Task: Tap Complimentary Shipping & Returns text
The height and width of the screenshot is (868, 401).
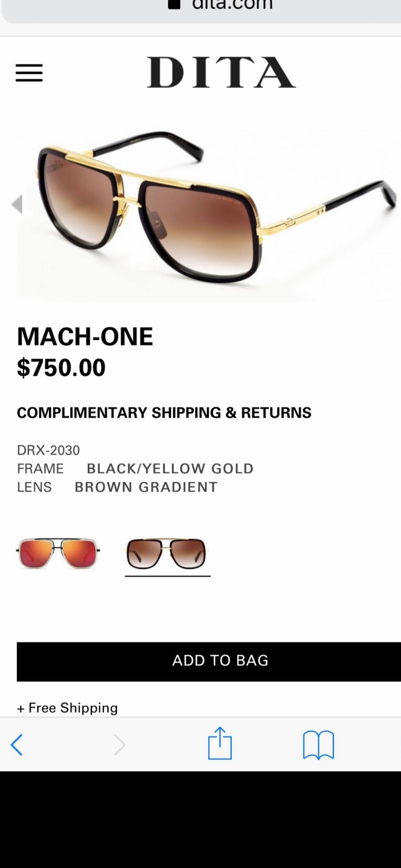Action: 164,412
